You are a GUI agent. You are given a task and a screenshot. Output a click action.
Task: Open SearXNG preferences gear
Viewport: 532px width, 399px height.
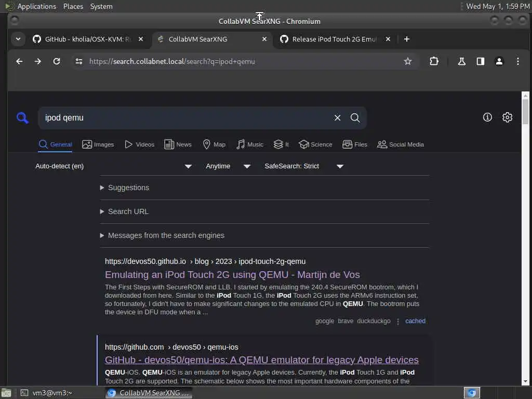click(x=507, y=117)
